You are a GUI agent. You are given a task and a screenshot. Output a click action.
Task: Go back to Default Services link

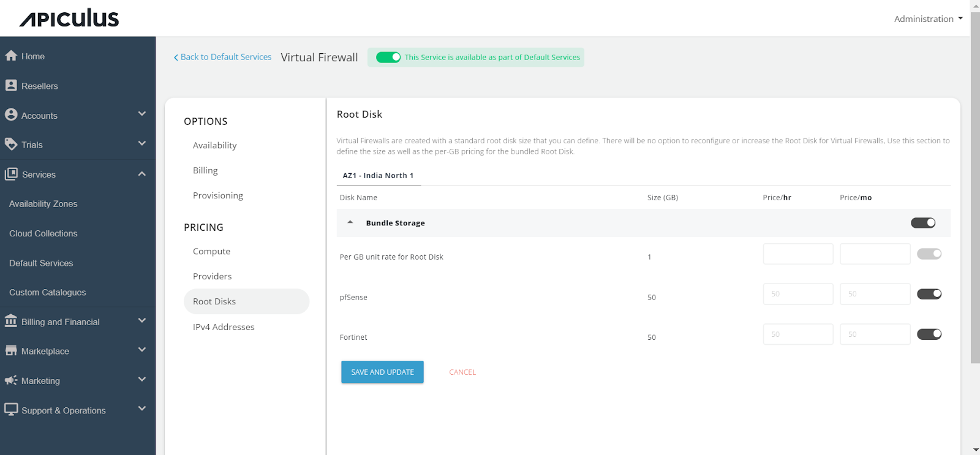point(222,57)
